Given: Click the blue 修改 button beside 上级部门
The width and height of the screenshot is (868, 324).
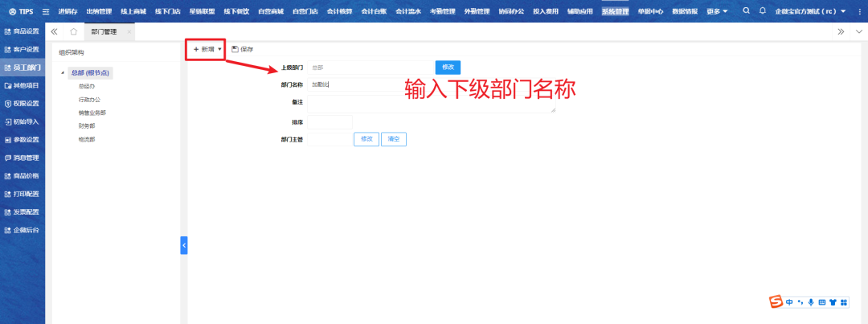Looking at the screenshot, I should (448, 67).
